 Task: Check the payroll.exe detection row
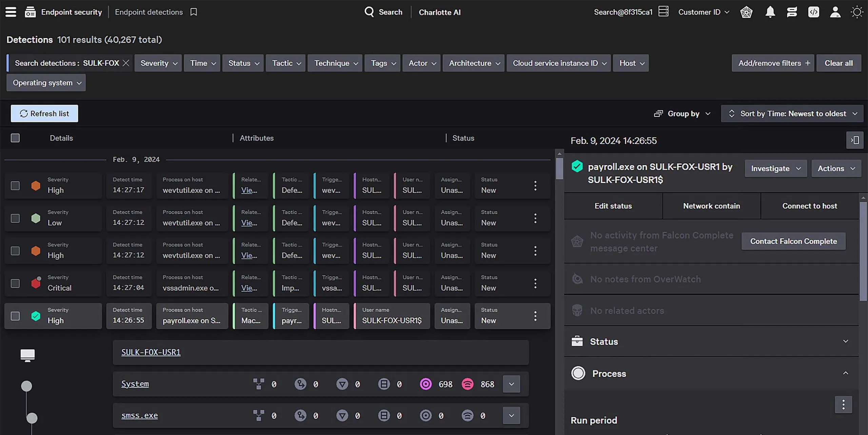coord(15,316)
